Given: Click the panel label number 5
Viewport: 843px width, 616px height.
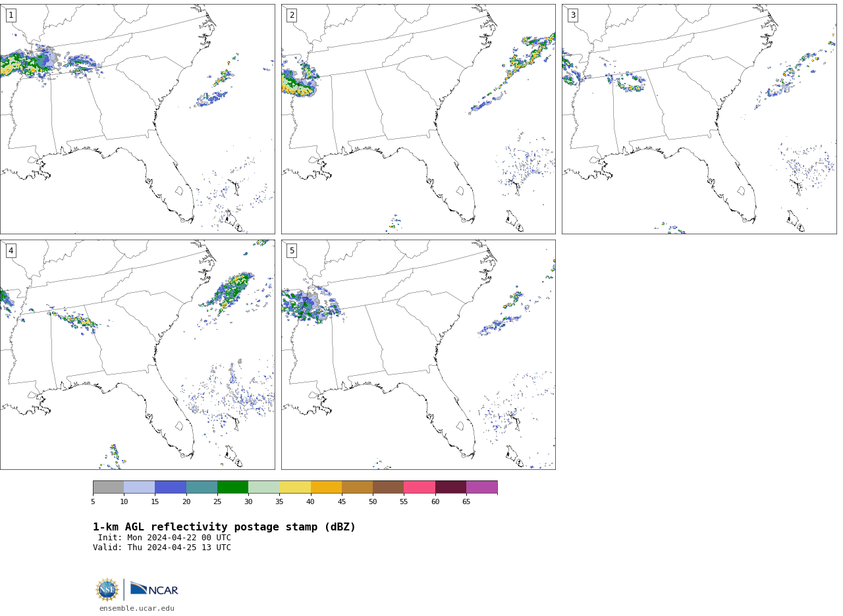Looking at the screenshot, I should [x=292, y=251].
